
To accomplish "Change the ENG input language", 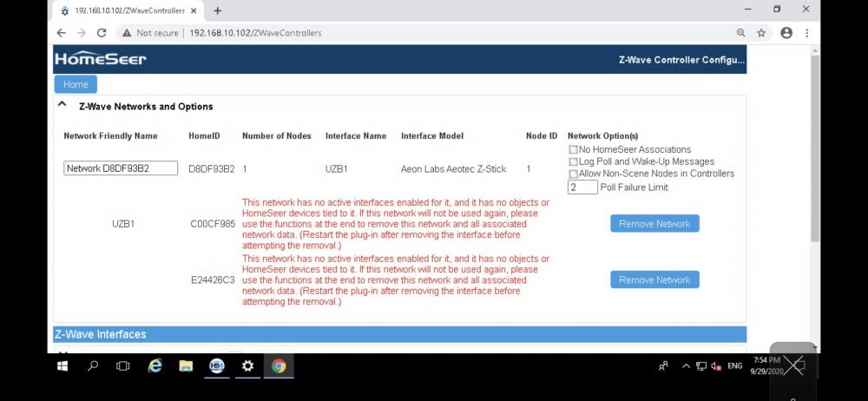I will pyautogui.click(x=734, y=366).
